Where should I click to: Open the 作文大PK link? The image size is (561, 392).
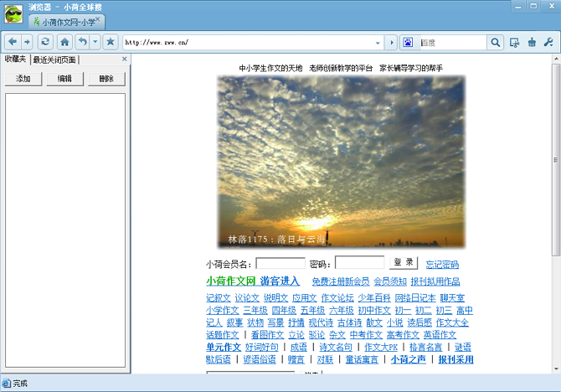click(x=381, y=347)
